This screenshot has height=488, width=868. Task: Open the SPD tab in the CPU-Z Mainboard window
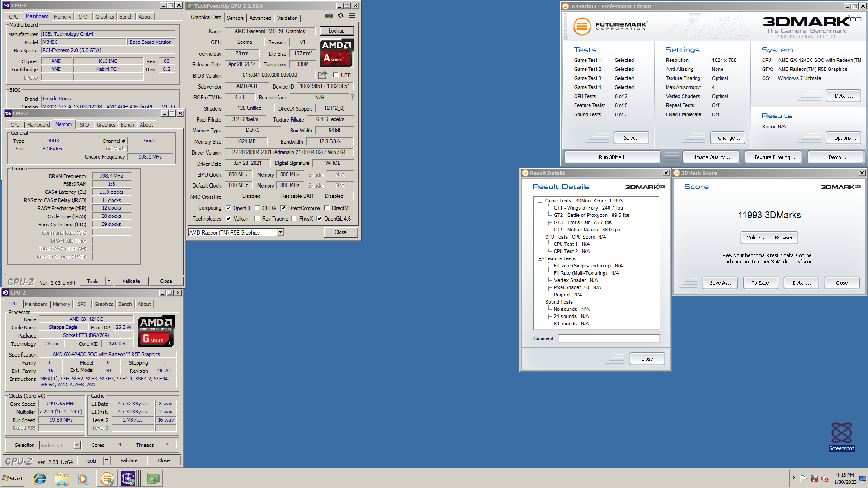[83, 17]
